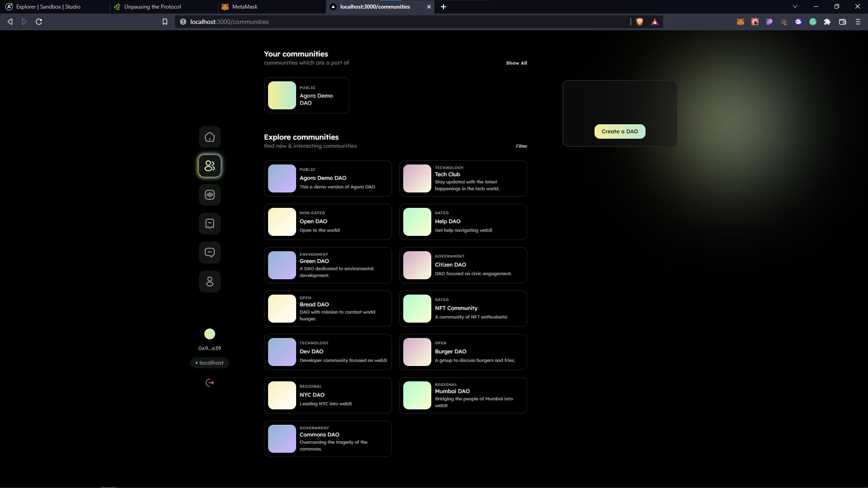868x488 pixels.
Task: Open the Dev DAO community card
Action: (328, 352)
